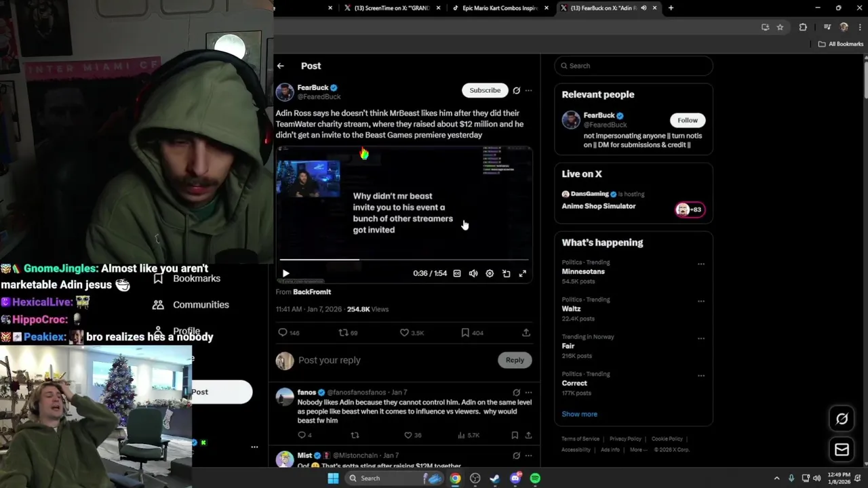Click the Windows Start button
The image size is (868, 488).
333,479
